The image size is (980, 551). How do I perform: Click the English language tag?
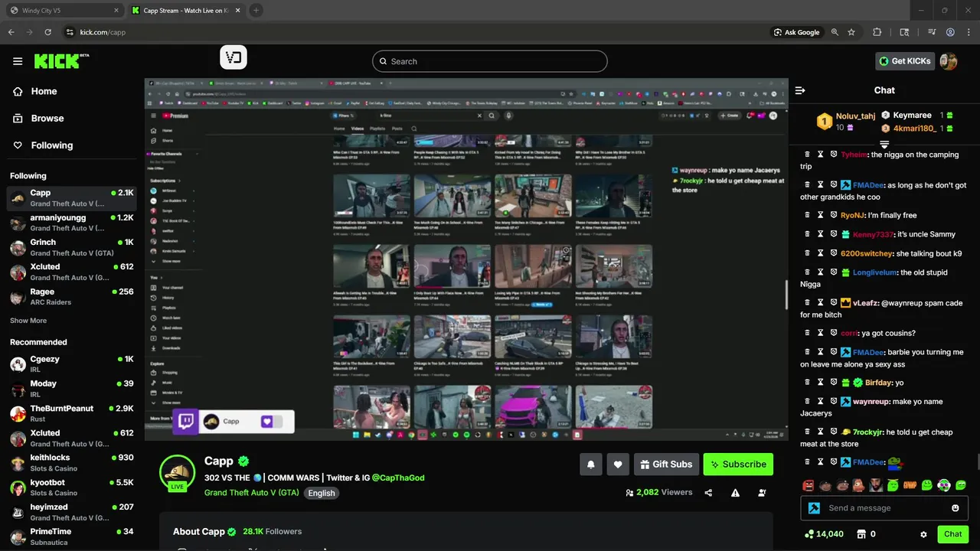pyautogui.click(x=322, y=493)
